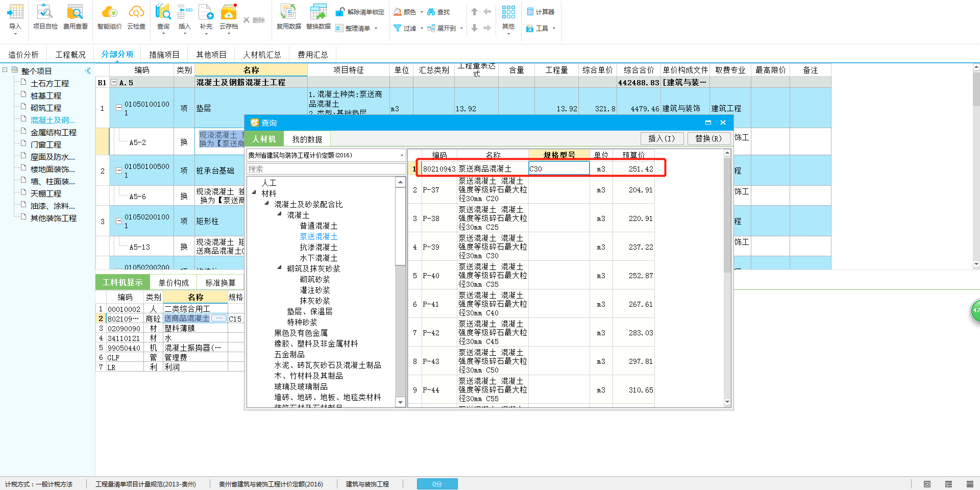Image resolution: width=980 pixels, height=490 pixels.
Task: Open 项目自检 project self-check
Action: click(x=45, y=17)
